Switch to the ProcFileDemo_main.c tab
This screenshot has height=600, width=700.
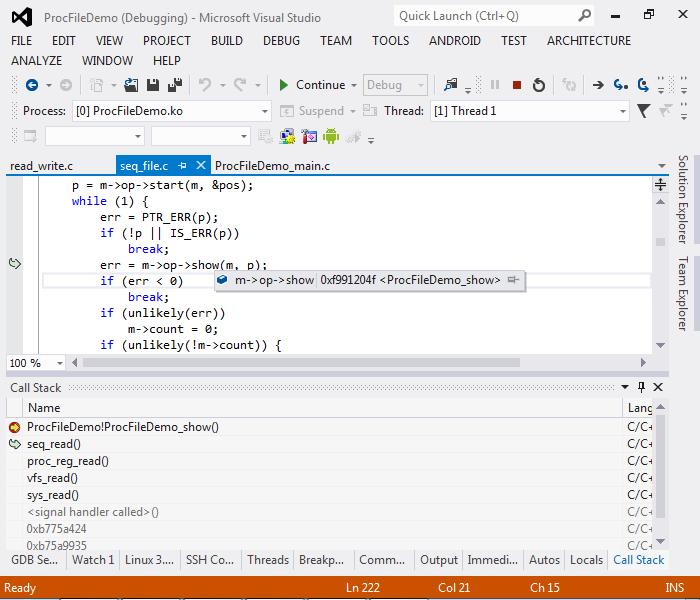point(272,165)
